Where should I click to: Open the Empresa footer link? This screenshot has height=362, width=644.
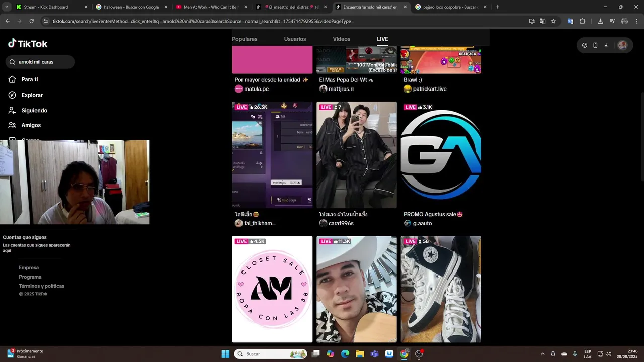(29, 268)
